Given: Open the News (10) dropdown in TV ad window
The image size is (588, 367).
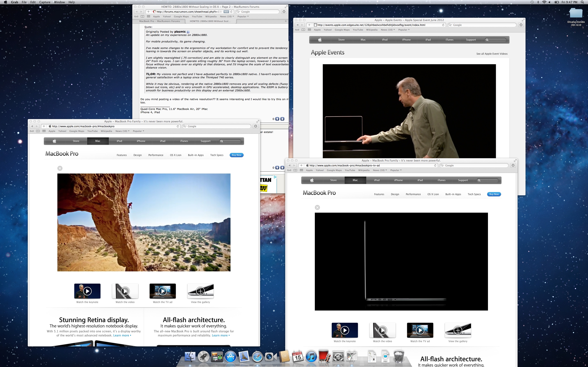Looking at the screenshot, I should 380,170.
